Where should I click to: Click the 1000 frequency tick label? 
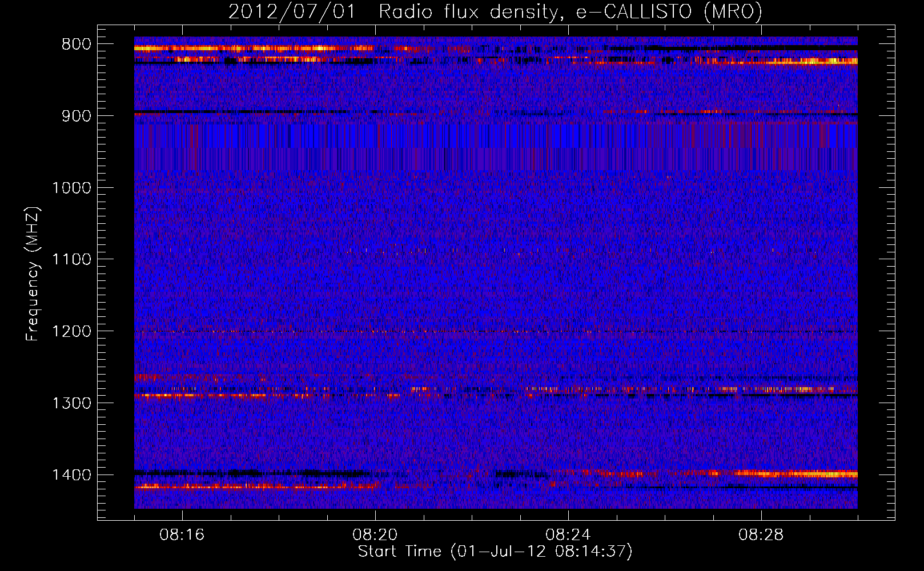pos(71,188)
